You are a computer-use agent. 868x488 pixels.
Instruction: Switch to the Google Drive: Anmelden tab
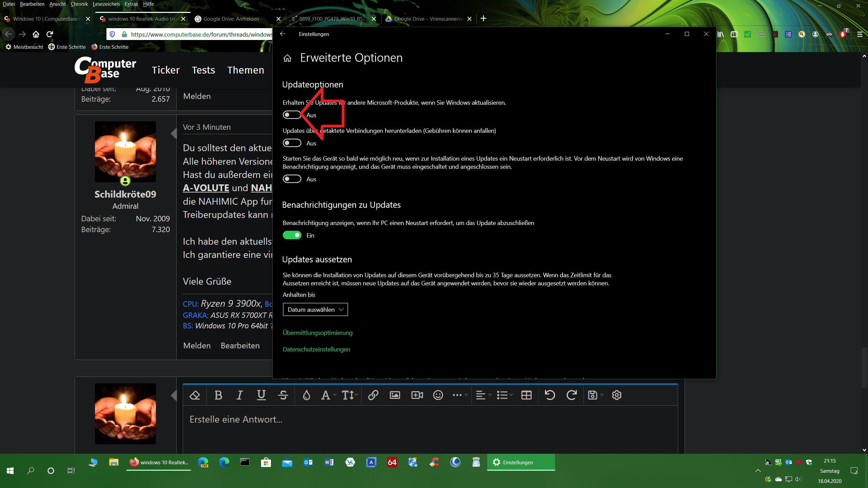pyautogui.click(x=231, y=19)
